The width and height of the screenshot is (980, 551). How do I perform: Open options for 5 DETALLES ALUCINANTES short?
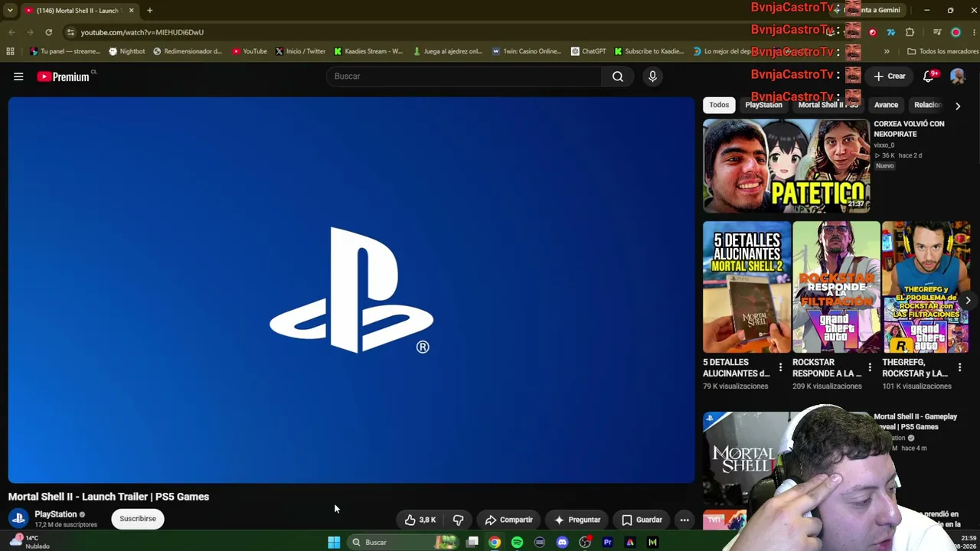(780, 368)
